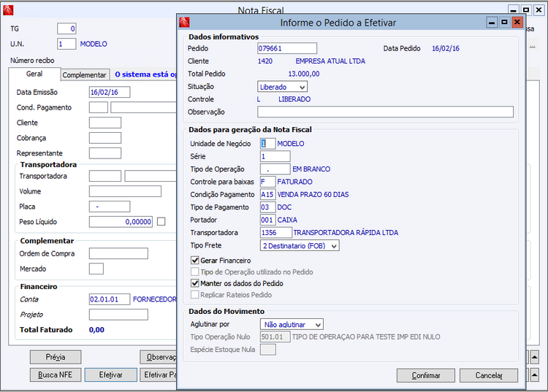This screenshot has height=392, width=548.
Task: Click the Observação text field
Action: click(x=385, y=112)
